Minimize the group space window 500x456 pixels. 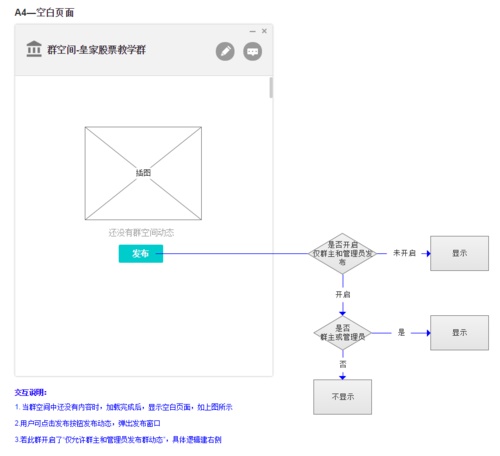pyautogui.click(x=252, y=31)
